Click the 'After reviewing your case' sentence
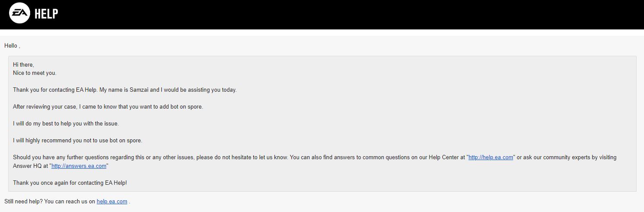Viewport: 644px width, 212px height. pyautogui.click(x=108, y=106)
